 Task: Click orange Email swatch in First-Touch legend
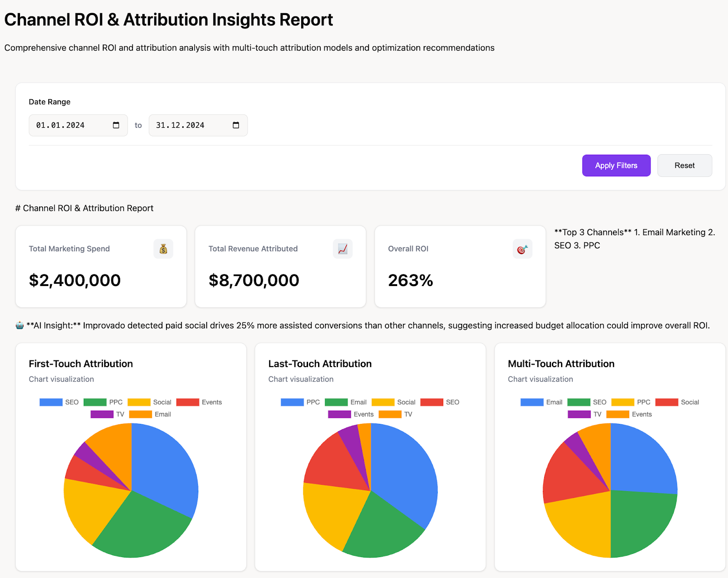pos(140,414)
